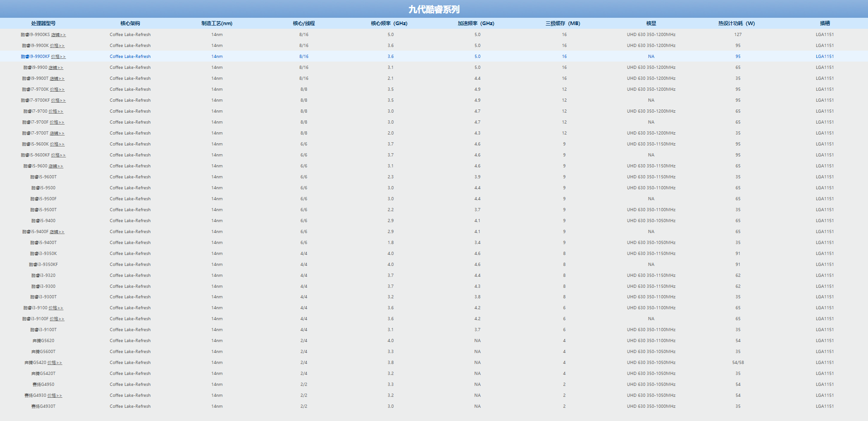This screenshot has height=421, width=868.
Task: Select the 奔腾G5600T model name
Action: 43,352
